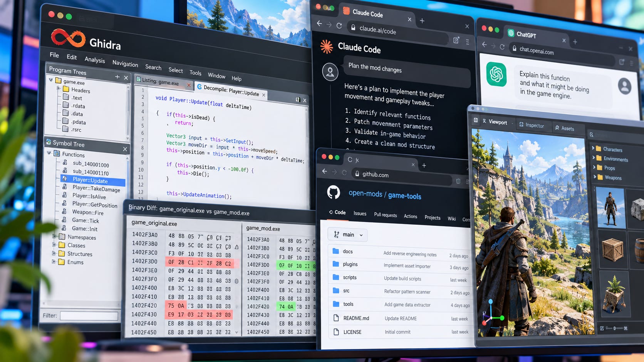The image size is (644, 362).
Task: Click the README.md file icon
Action: (336, 318)
